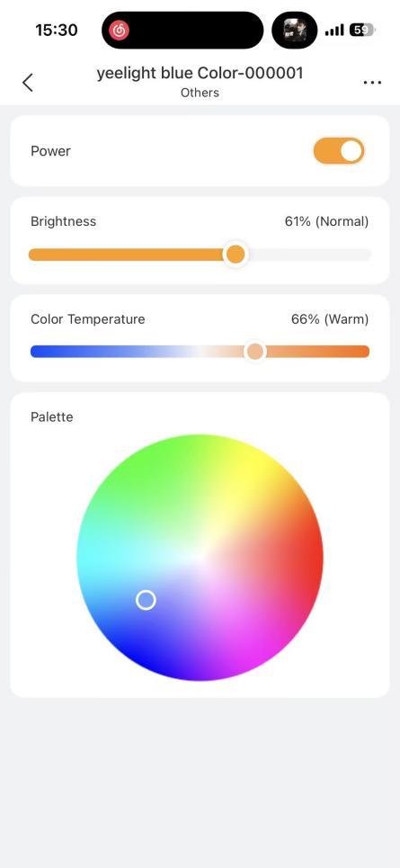Select the white center of the color wheel
The image size is (400, 868).
click(200, 558)
